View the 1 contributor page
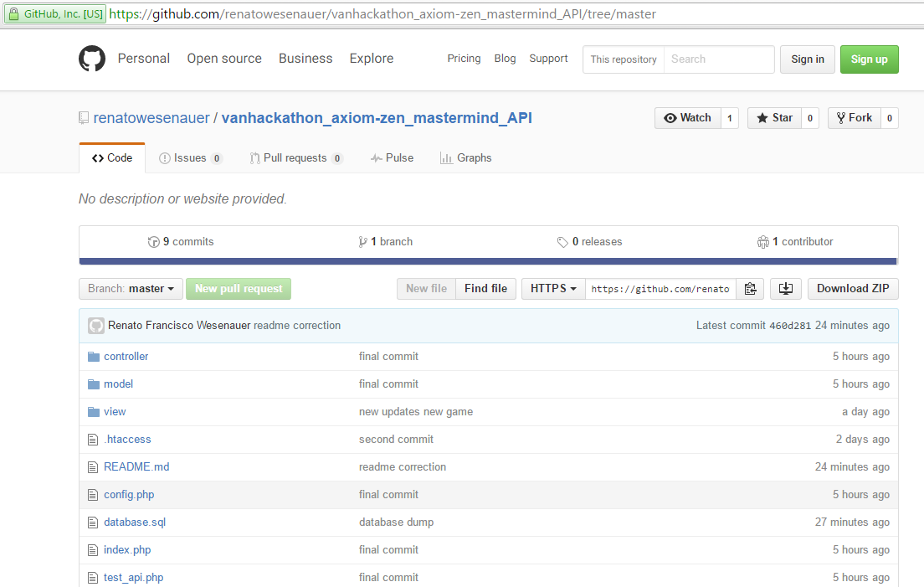The height and width of the screenshot is (587, 924). tap(795, 242)
